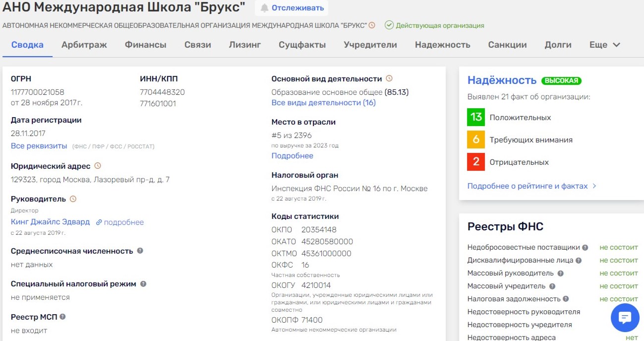Click help icon beside Массовый учредитель
644x341 pixels.
click(552, 286)
